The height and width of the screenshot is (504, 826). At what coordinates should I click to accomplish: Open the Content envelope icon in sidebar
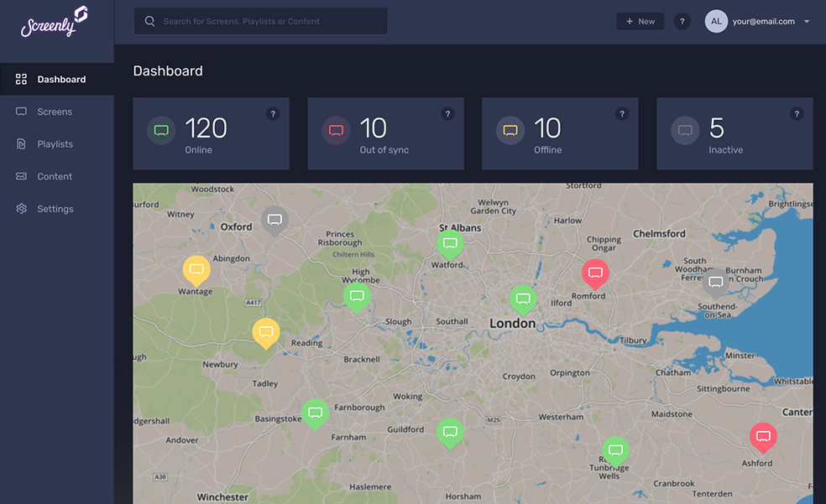click(20, 176)
